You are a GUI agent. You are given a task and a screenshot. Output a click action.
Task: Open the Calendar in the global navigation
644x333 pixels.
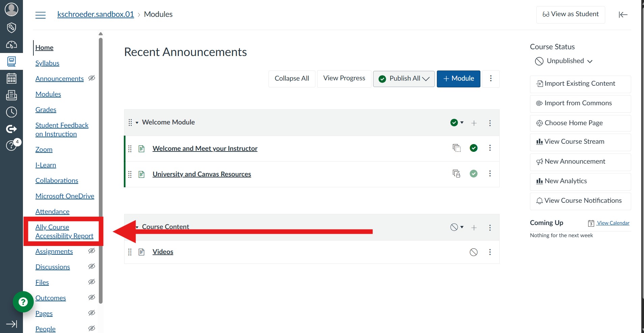pyautogui.click(x=11, y=78)
